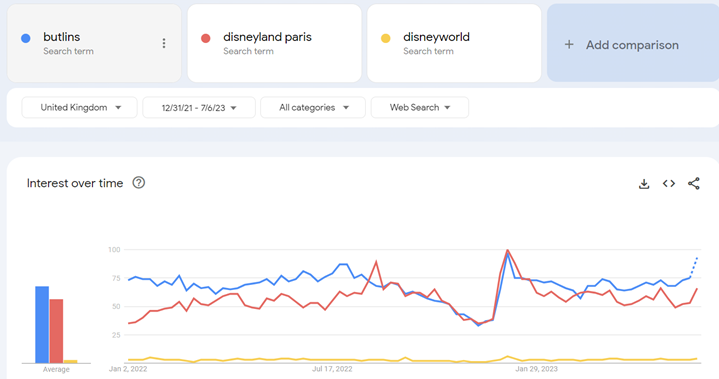Open the embed code icon
Screen dimensions: 719x379
pos(669,184)
